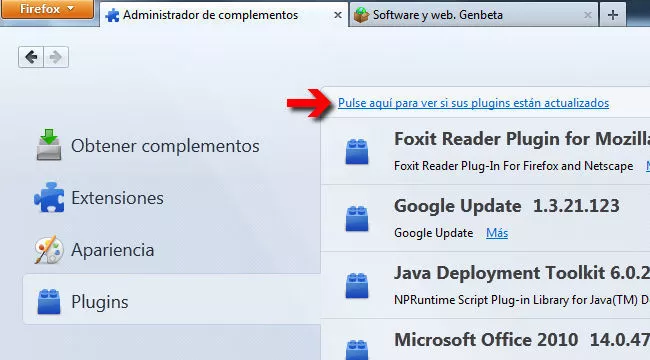The height and width of the screenshot is (360, 650).
Task: Open a new tab with plus button
Action: click(x=613, y=15)
